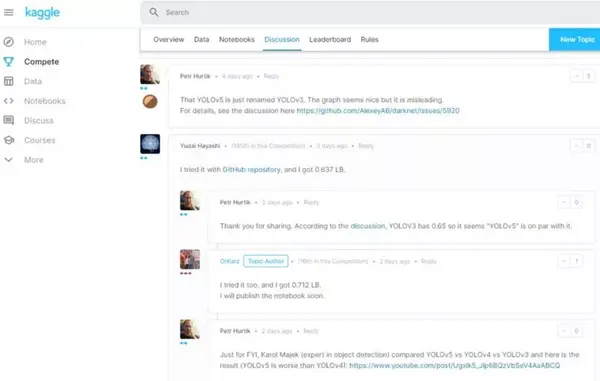Open Yudai Hayashi's brain avatar
The width and height of the screenshot is (600, 381).
point(150,144)
